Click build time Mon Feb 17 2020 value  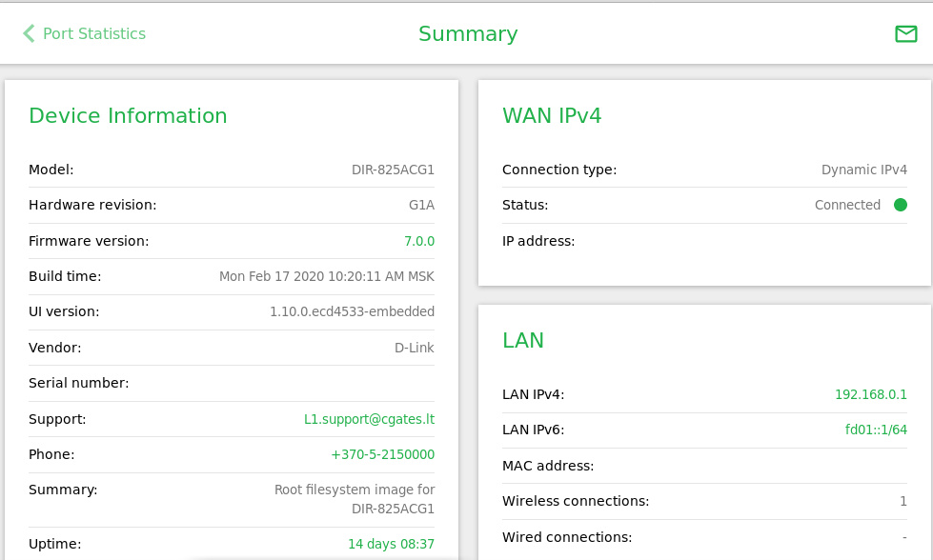point(327,276)
